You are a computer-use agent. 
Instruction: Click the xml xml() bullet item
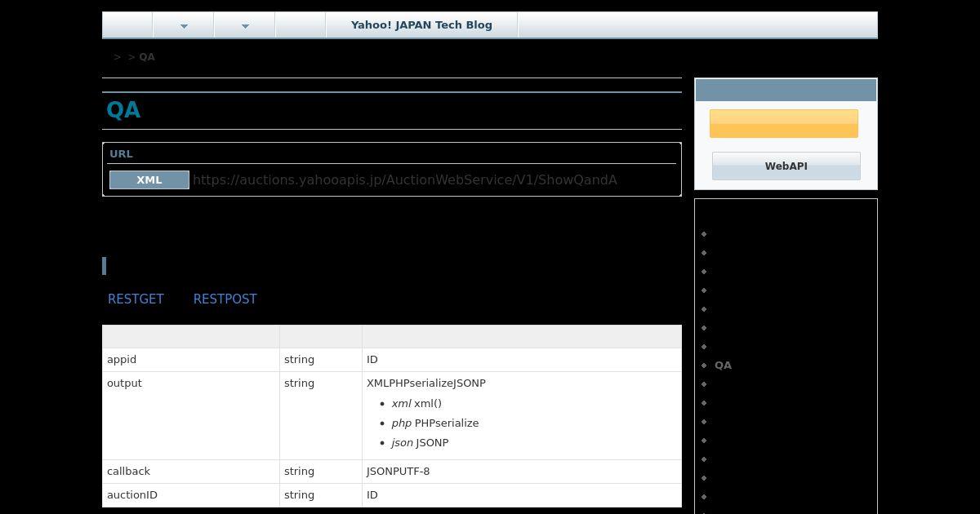pyautogui.click(x=416, y=404)
